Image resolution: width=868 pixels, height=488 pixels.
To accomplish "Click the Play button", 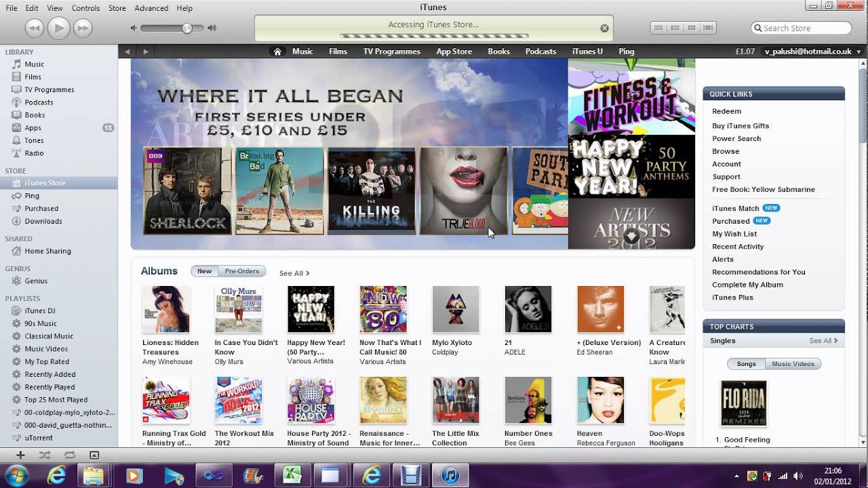I will tap(58, 28).
